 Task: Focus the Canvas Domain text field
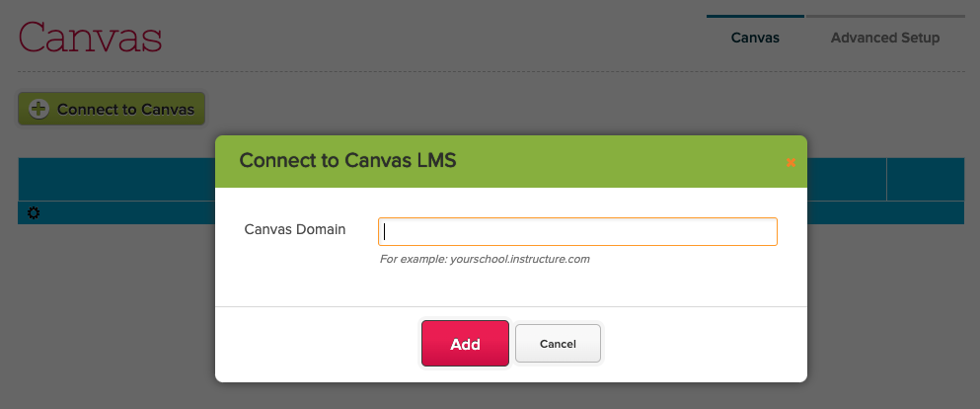click(x=577, y=231)
